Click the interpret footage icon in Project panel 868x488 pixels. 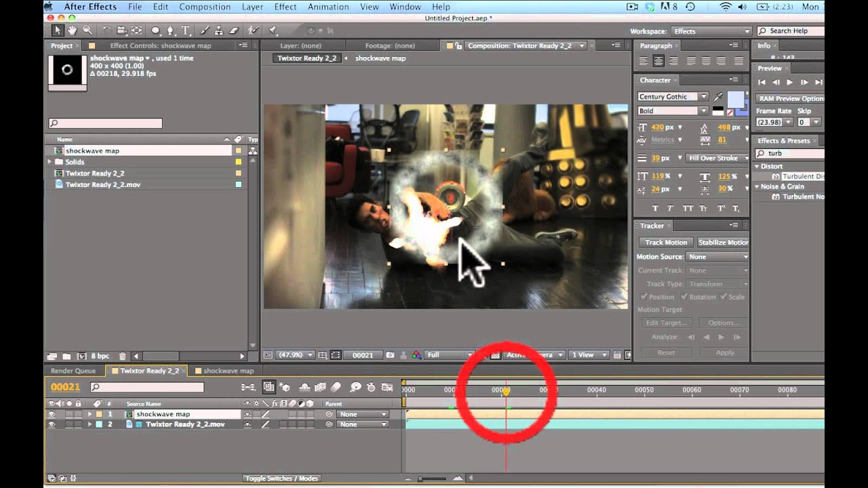click(52, 356)
